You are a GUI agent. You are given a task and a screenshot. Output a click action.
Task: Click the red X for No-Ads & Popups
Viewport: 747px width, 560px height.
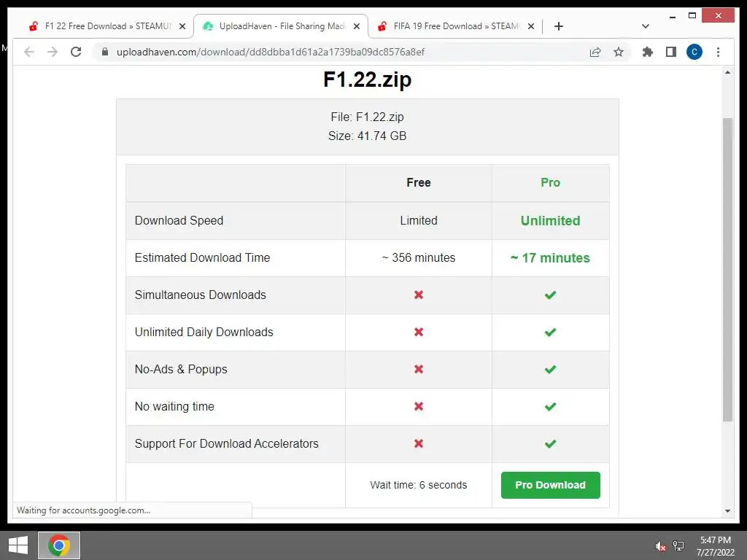418,369
